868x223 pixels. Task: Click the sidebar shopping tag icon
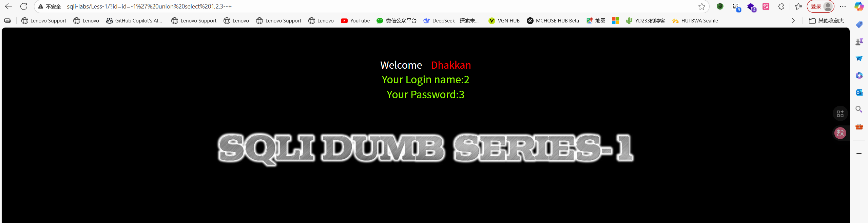pyautogui.click(x=859, y=24)
